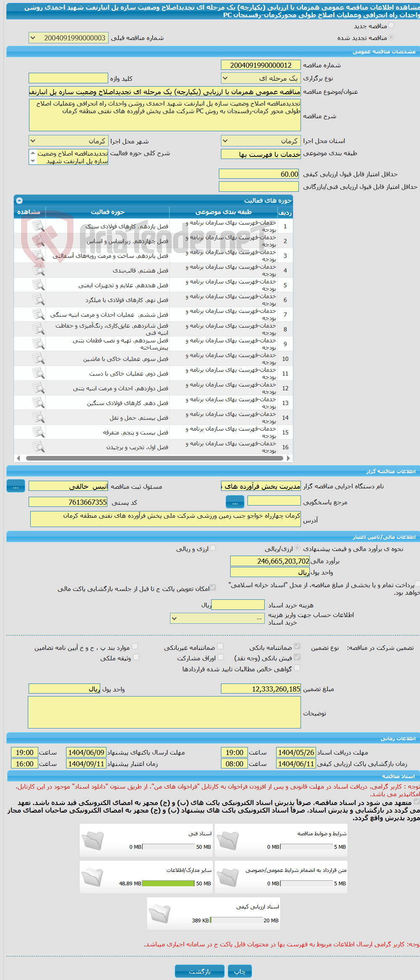Click the اسناد فنی size bar
The width and height of the screenshot is (420, 980).
[168, 847]
